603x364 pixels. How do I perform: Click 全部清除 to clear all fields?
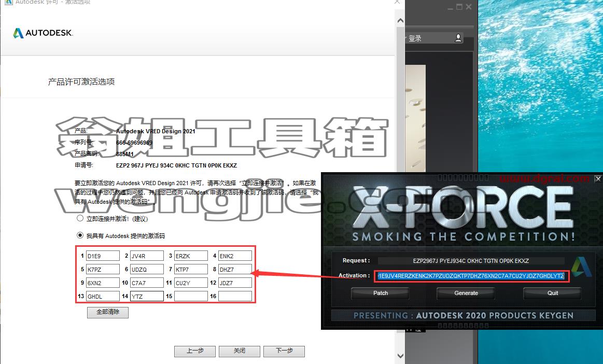(108, 312)
